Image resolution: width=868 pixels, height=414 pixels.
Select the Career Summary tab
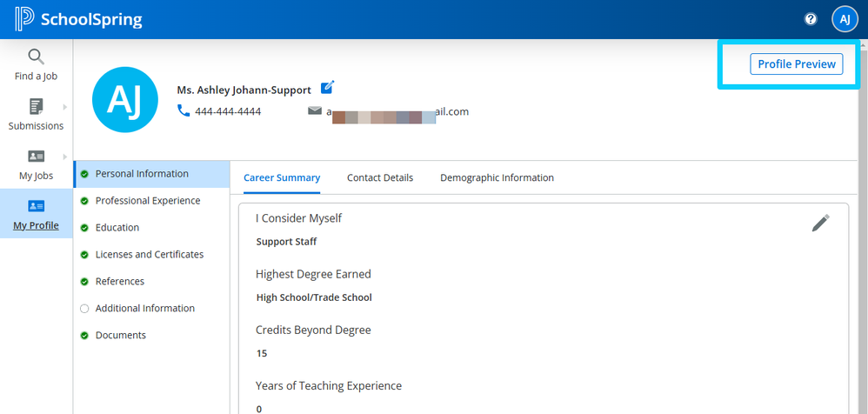[x=282, y=177]
